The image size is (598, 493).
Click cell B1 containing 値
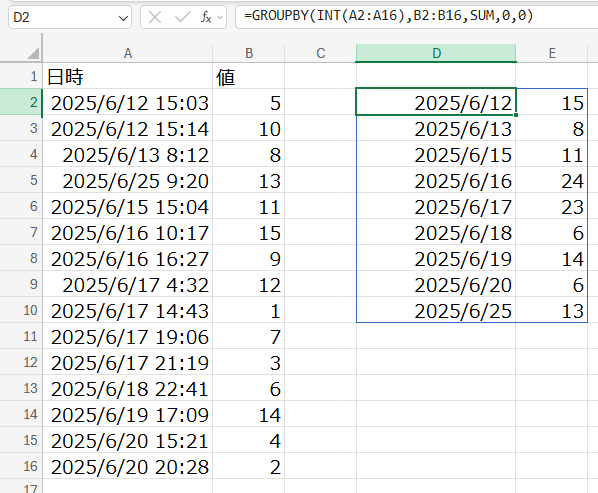pos(249,76)
